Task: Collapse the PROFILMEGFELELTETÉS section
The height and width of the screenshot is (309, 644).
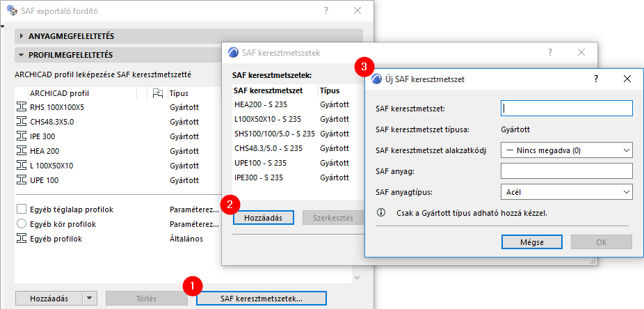Action: pyautogui.click(x=22, y=54)
